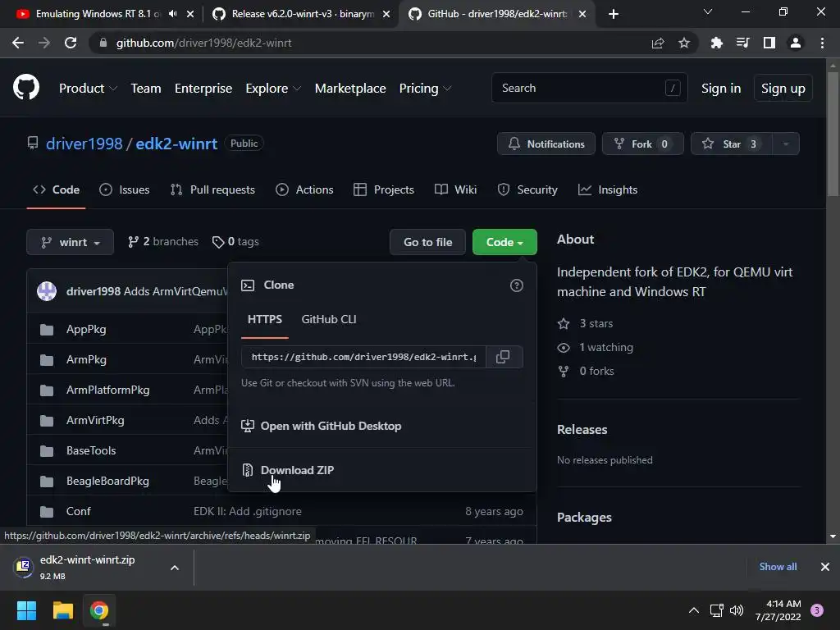Open the Wiki tab
The height and width of the screenshot is (630, 840).
[x=455, y=189]
